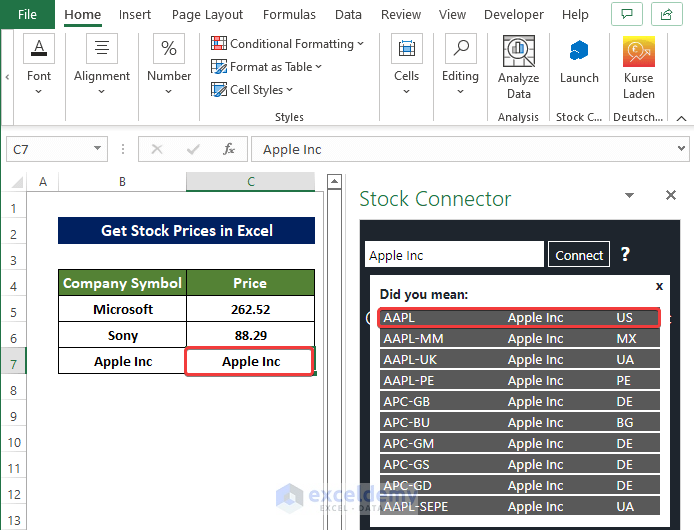This screenshot has width=694, height=530.
Task: Open the Name Box dropdown
Action: pyautogui.click(x=97, y=149)
